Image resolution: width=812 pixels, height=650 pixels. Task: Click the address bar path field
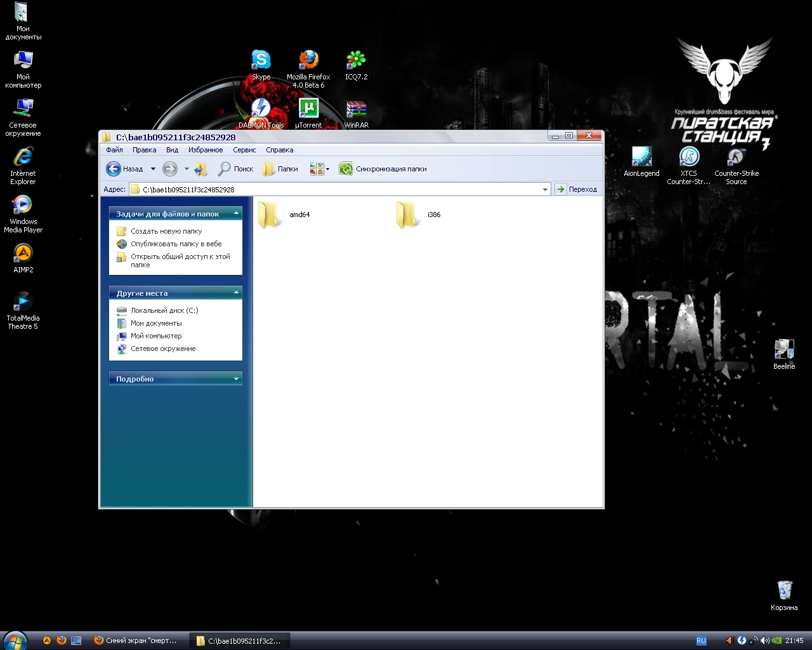pyautogui.click(x=339, y=189)
